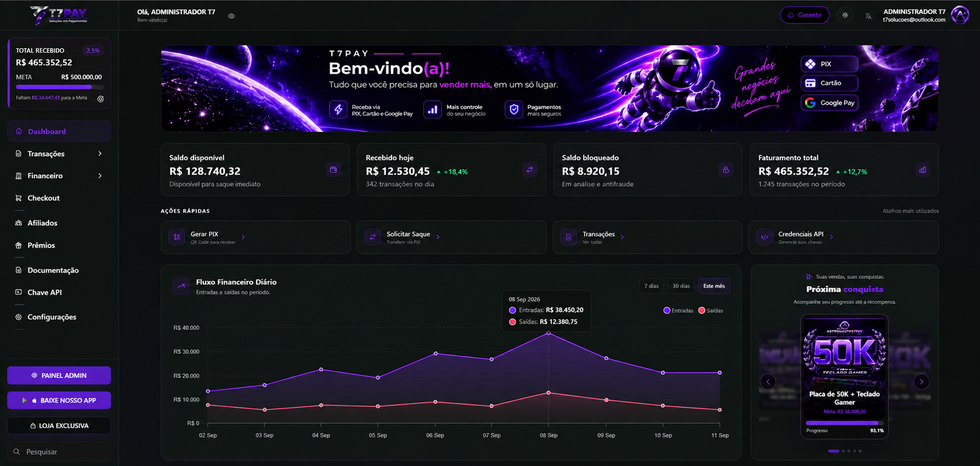
Task: Click the bar chart icon in Faturamento total card
Action: coord(922,170)
